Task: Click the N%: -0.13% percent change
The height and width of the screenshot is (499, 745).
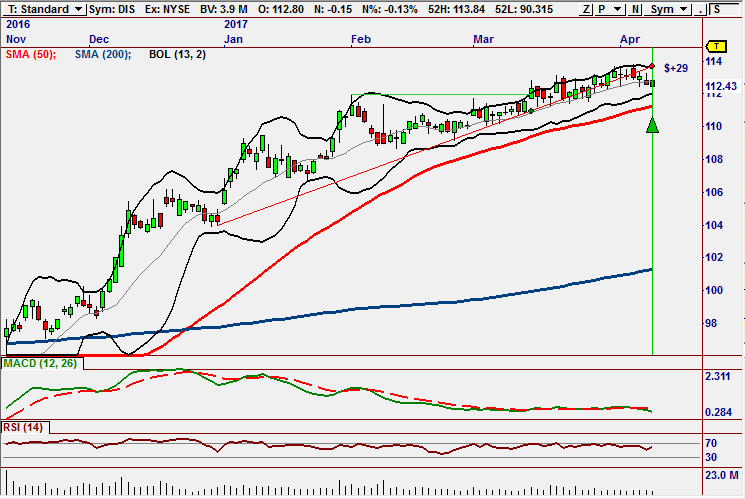Action: coord(390,9)
